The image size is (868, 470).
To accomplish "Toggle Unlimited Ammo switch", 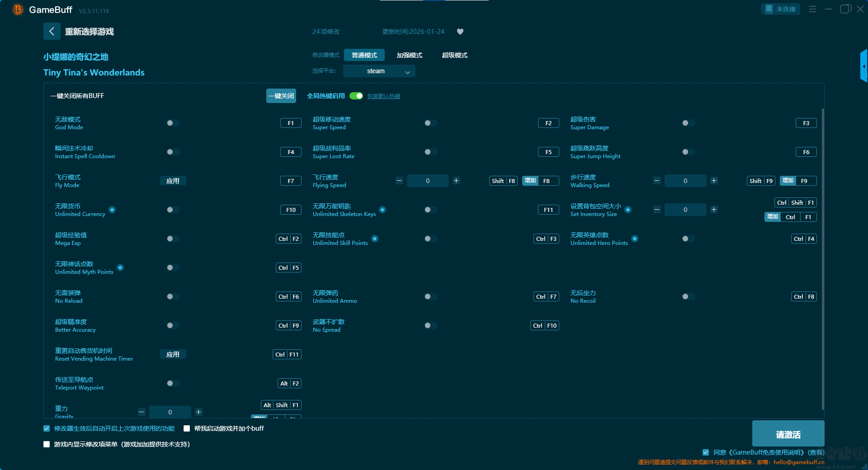I will point(430,296).
